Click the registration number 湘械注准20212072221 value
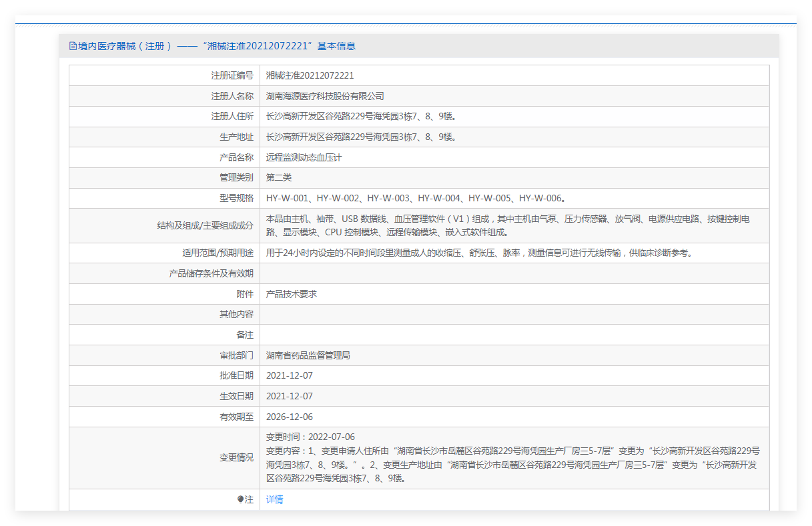 (310, 75)
